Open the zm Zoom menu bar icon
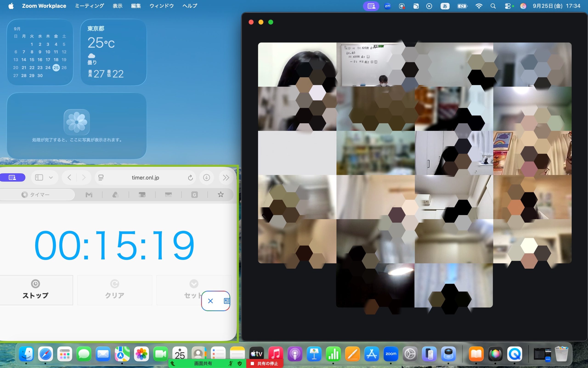The height and width of the screenshot is (368, 588). pyautogui.click(x=387, y=6)
